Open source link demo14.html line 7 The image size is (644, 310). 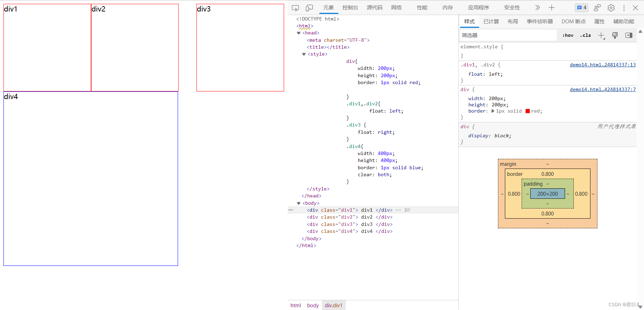click(603, 90)
